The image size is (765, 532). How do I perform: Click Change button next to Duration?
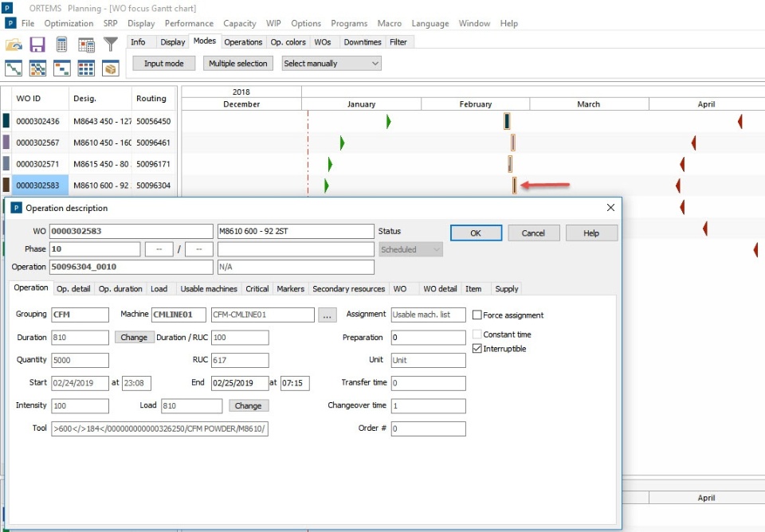point(134,338)
